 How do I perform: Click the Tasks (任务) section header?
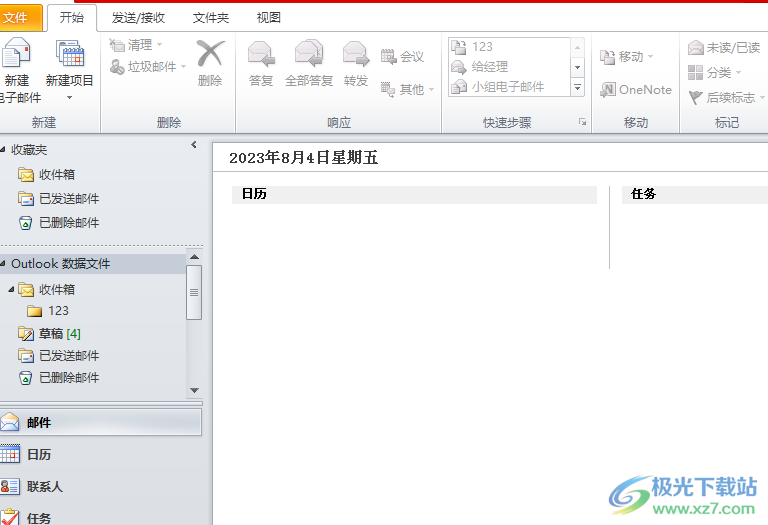coord(695,194)
